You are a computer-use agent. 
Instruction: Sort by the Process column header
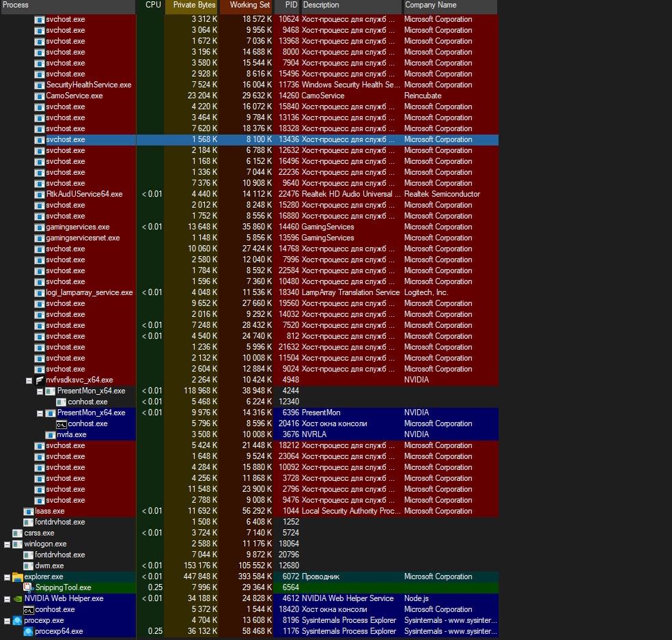click(x=68, y=5)
